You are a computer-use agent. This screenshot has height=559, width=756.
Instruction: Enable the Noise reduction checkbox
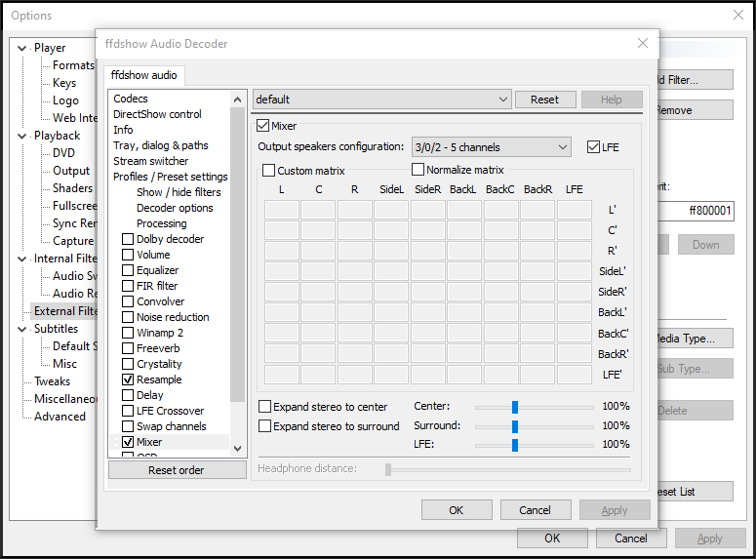click(x=128, y=317)
